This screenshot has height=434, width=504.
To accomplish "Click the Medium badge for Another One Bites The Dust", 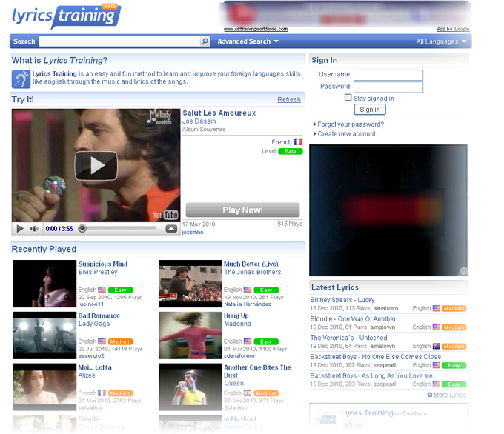I will (266, 393).
